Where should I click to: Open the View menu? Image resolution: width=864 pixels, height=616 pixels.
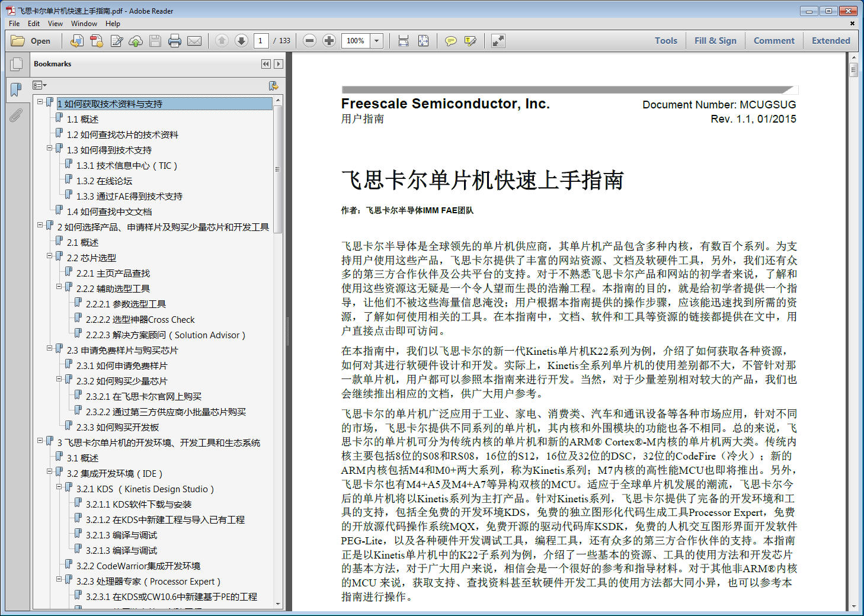click(55, 24)
